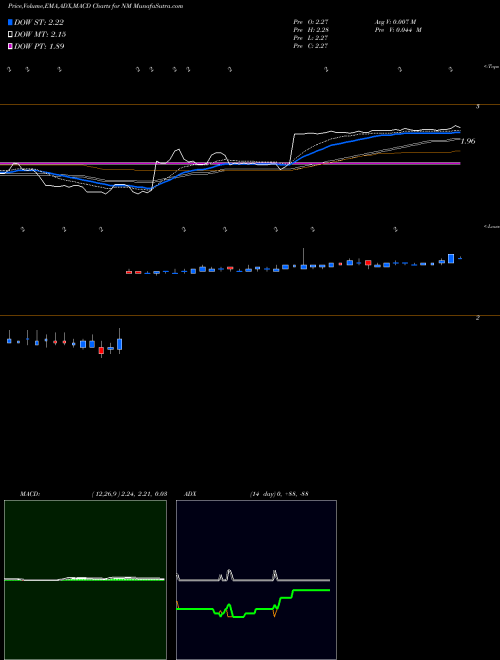Click the 'ADX' indicator heading
This screenshot has height=660, width=500.
pyautogui.click(x=190, y=494)
